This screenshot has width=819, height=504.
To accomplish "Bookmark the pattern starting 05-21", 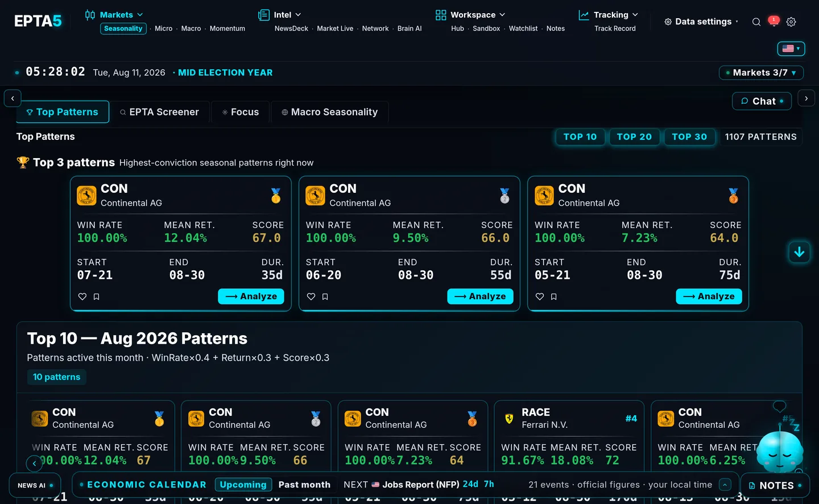I will [x=554, y=296].
